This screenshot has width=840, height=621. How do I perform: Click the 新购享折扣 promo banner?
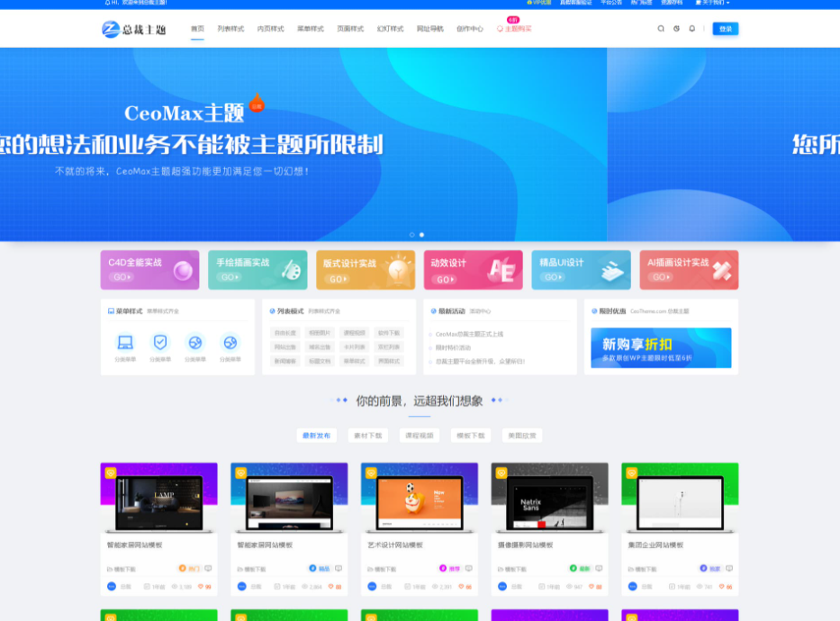click(661, 348)
